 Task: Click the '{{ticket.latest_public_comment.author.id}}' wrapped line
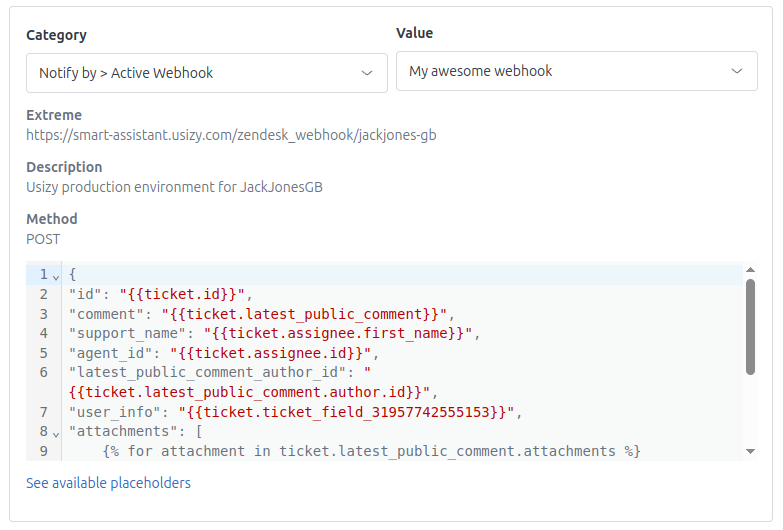[253, 392]
